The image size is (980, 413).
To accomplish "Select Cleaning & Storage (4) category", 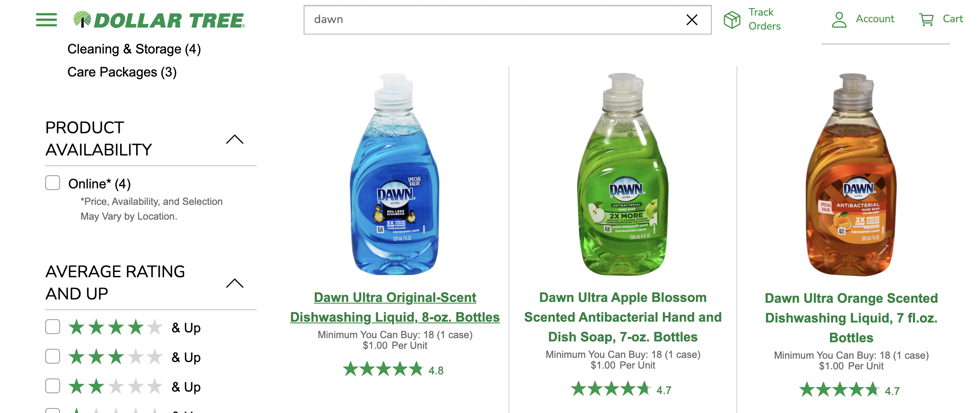I will pos(134,49).
